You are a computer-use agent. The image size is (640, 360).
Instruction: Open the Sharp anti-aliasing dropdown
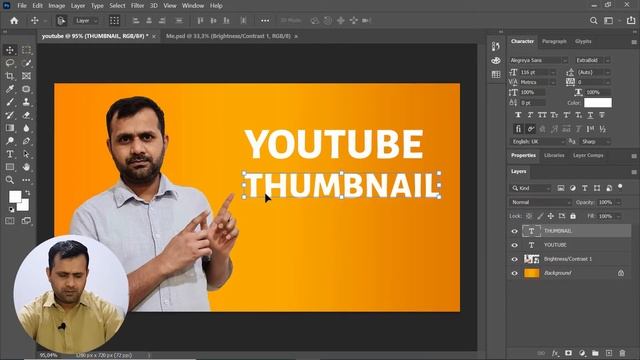point(595,142)
